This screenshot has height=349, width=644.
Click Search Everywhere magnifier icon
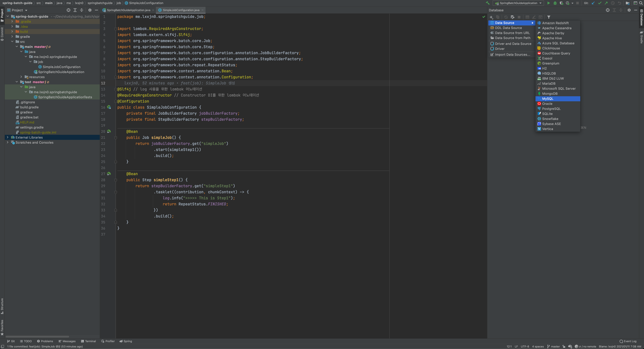641,3
